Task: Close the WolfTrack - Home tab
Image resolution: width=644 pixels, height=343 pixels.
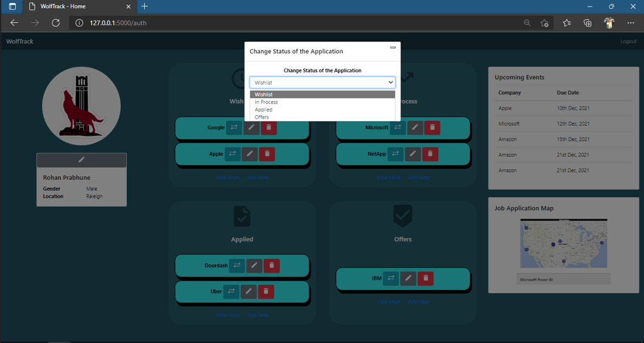Action: pyautogui.click(x=128, y=6)
